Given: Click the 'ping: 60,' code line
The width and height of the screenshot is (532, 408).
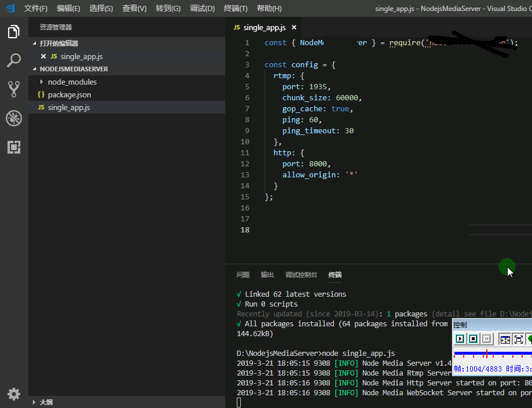Looking at the screenshot, I should (302, 120).
